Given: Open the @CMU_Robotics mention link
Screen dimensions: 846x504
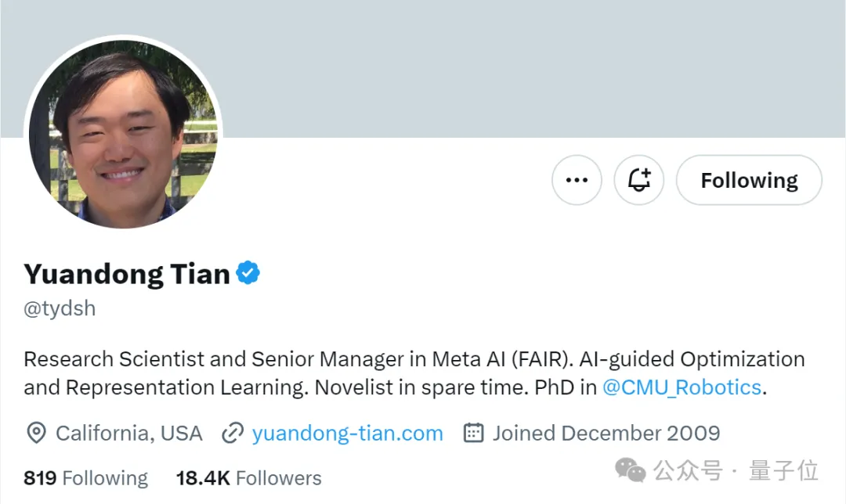Looking at the screenshot, I should pyautogui.click(x=681, y=387).
